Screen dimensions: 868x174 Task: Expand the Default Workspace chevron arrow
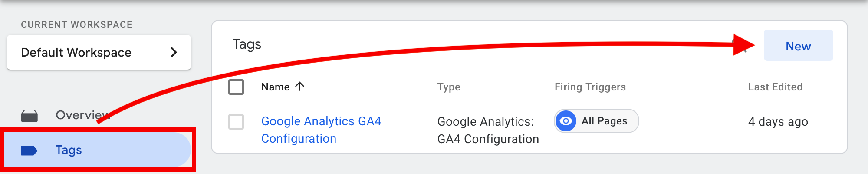(174, 52)
